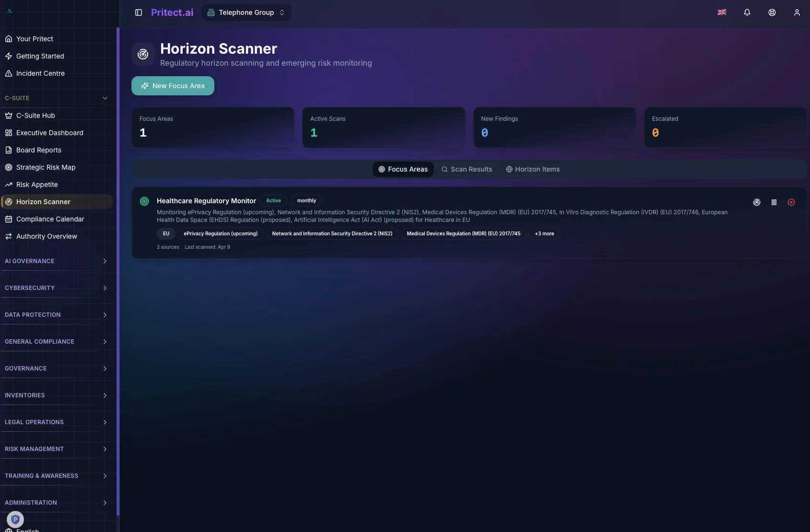The width and height of the screenshot is (810, 532).
Task: Click the sidebar vertical scrollbar
Action: coord(118,272)
